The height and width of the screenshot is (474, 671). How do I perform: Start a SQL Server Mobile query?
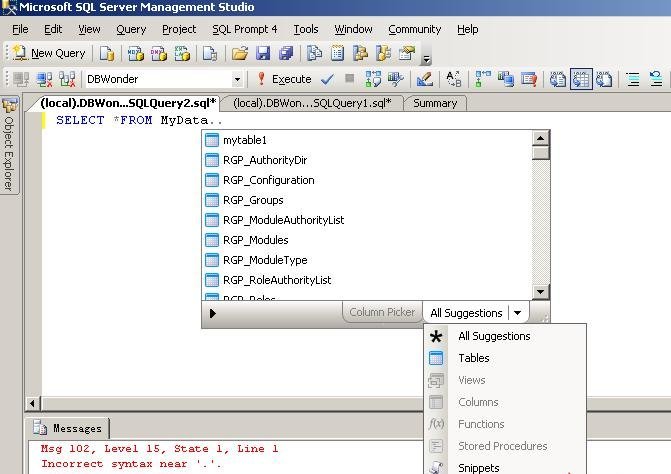210,53
